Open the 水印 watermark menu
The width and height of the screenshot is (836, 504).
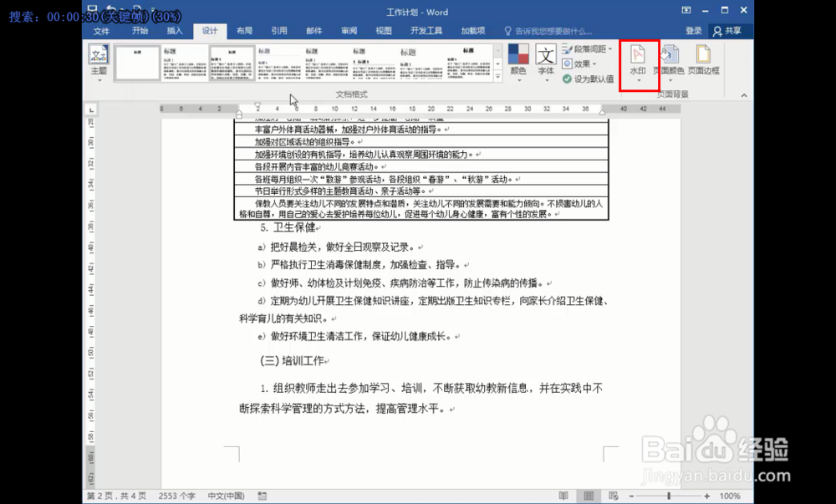638,64
